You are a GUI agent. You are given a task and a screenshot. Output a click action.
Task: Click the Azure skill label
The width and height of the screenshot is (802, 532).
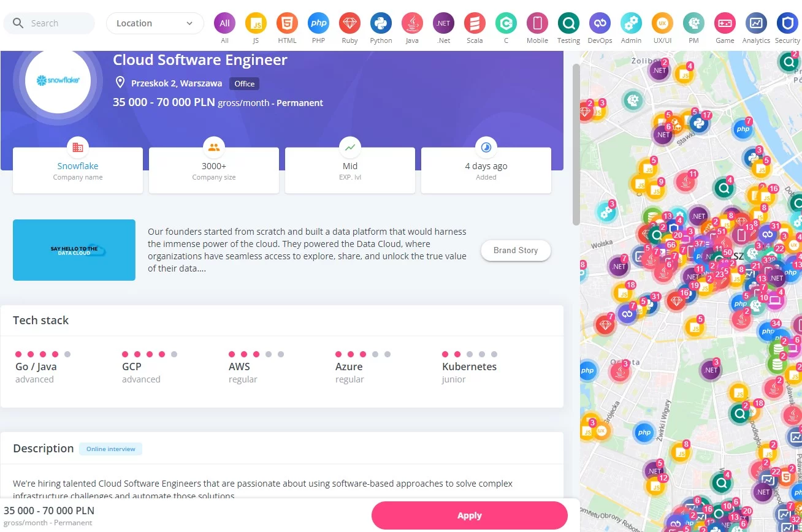(x=349, y=367)
